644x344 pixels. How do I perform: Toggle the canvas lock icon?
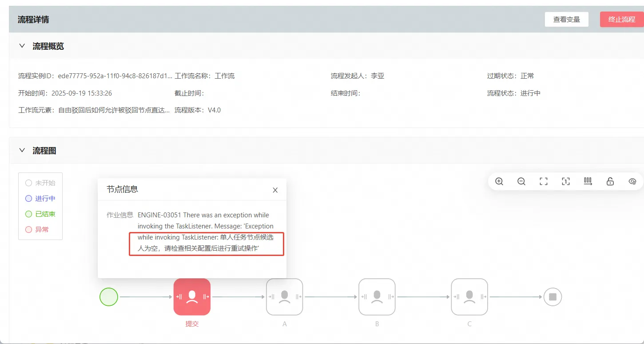(610, 181)
